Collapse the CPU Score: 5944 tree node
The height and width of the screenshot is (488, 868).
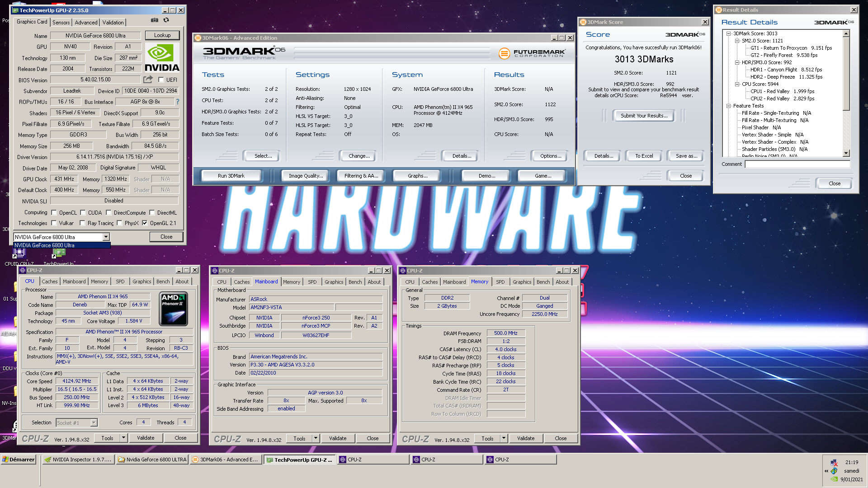tap(737, 84)
